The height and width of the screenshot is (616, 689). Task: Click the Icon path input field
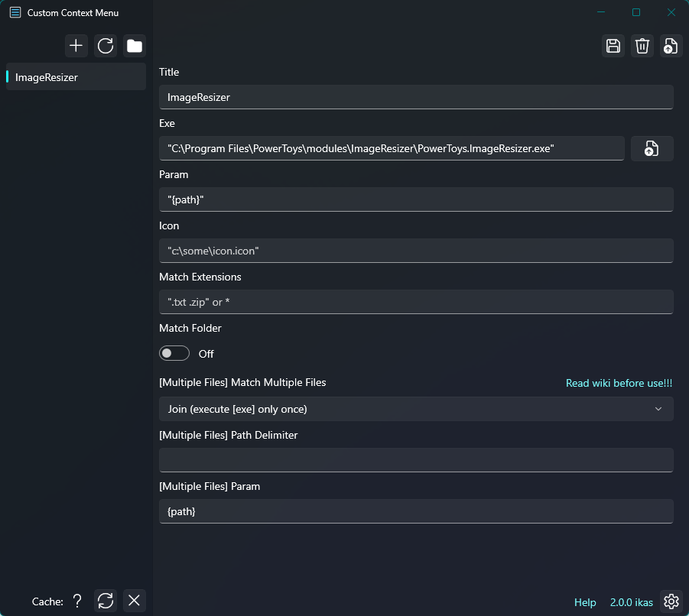tap(416, 251)
